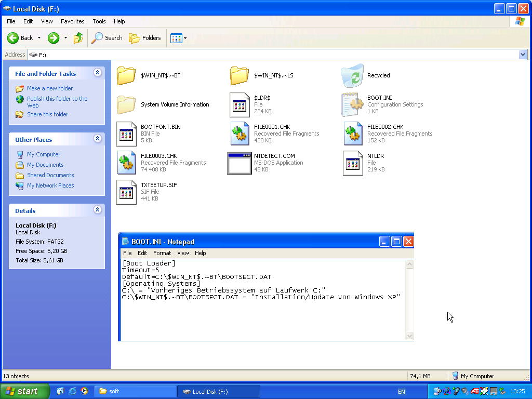
Task: Select System Volume Information folder icon
Action: point(126,104)
